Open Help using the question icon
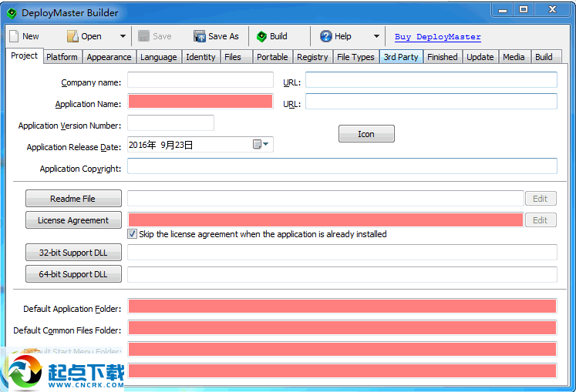576x392 pixels. (x=326, y=36)
